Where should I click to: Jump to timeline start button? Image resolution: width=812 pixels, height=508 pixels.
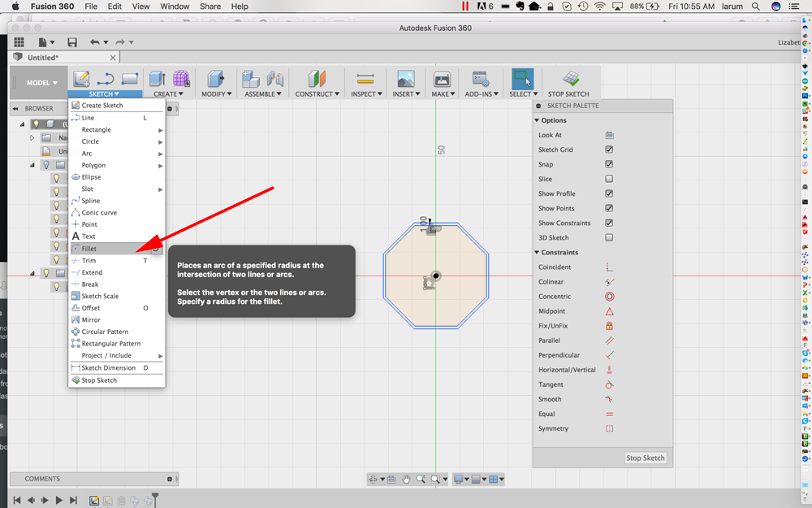pos(16,500)
